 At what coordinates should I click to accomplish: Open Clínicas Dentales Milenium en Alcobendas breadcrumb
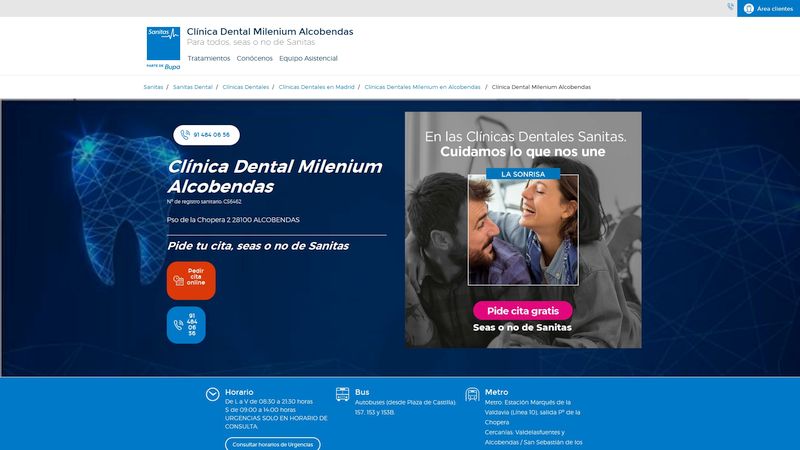click(422, 87)
